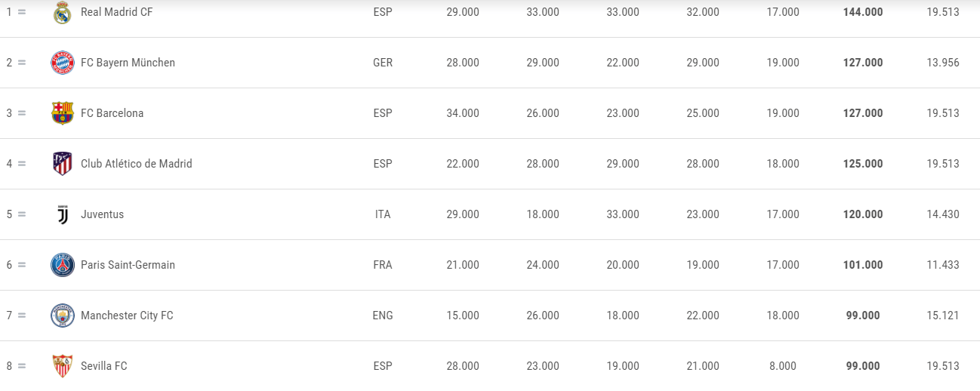Open the Real Madrid CF club link
The width and height of the screenshot is (980, 391).
116,12
